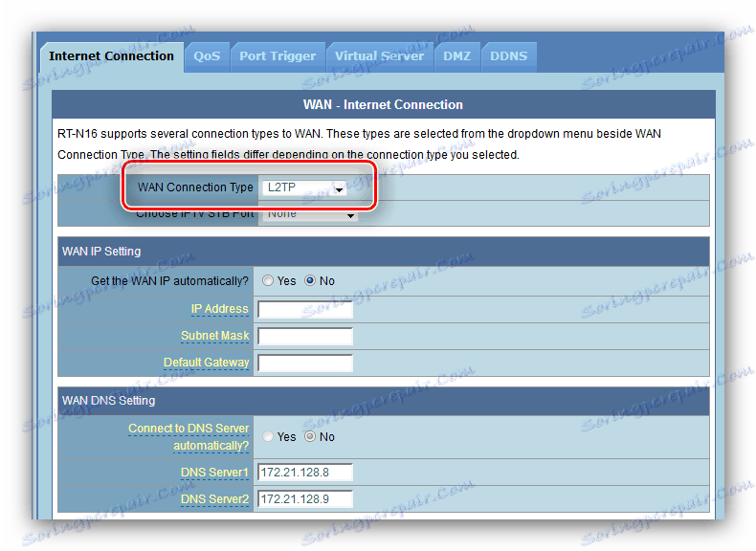Open the DDNS tab
The width and height of the screenshot is (756, 551).
pyautogui.click(x=509, y=56)
